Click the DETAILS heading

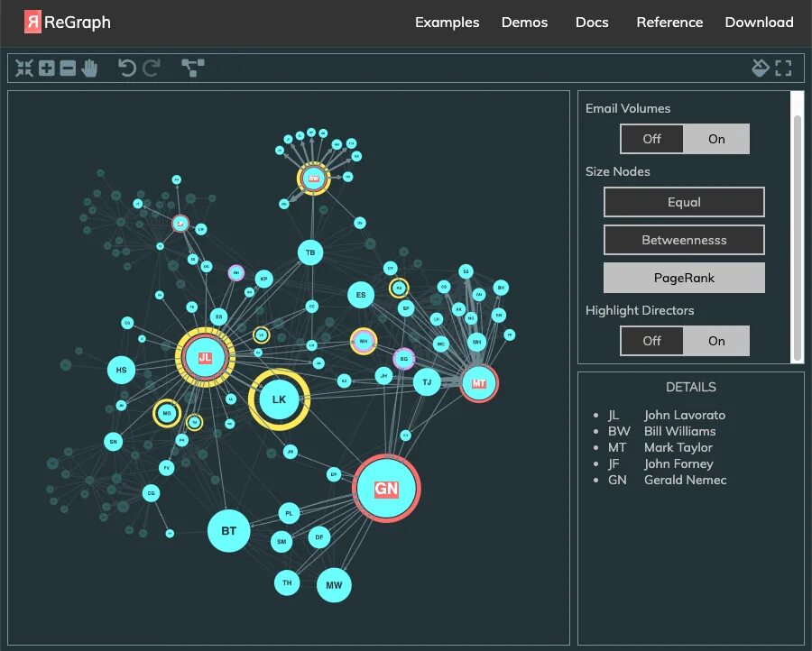[x=691, y=387]
